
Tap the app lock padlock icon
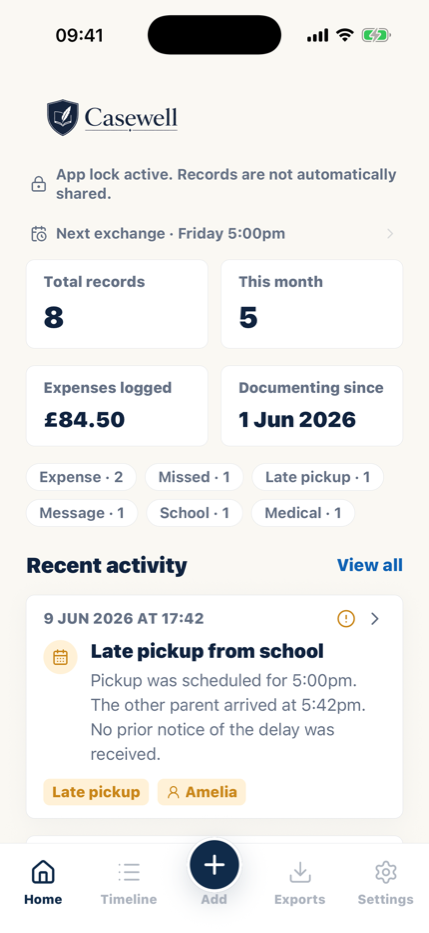(x=39, y=184)
